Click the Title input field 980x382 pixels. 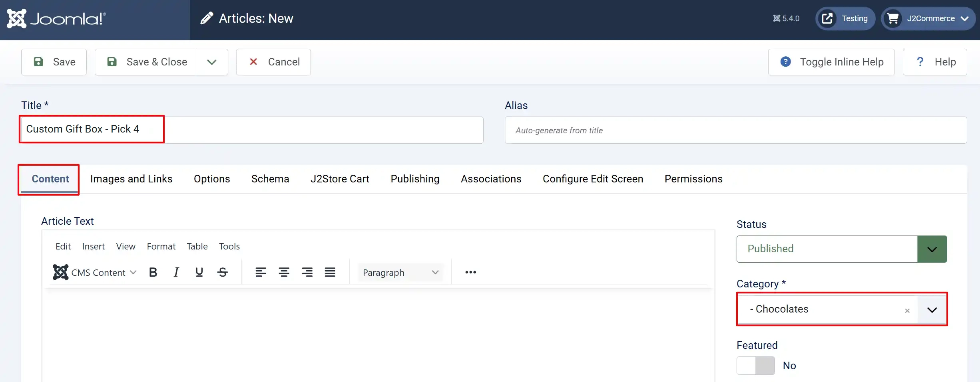point(252,130)
